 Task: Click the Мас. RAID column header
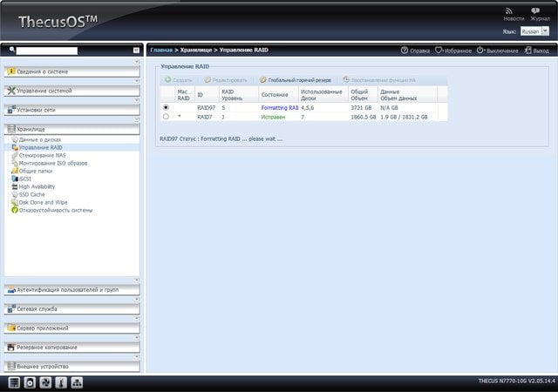point(185,95)
